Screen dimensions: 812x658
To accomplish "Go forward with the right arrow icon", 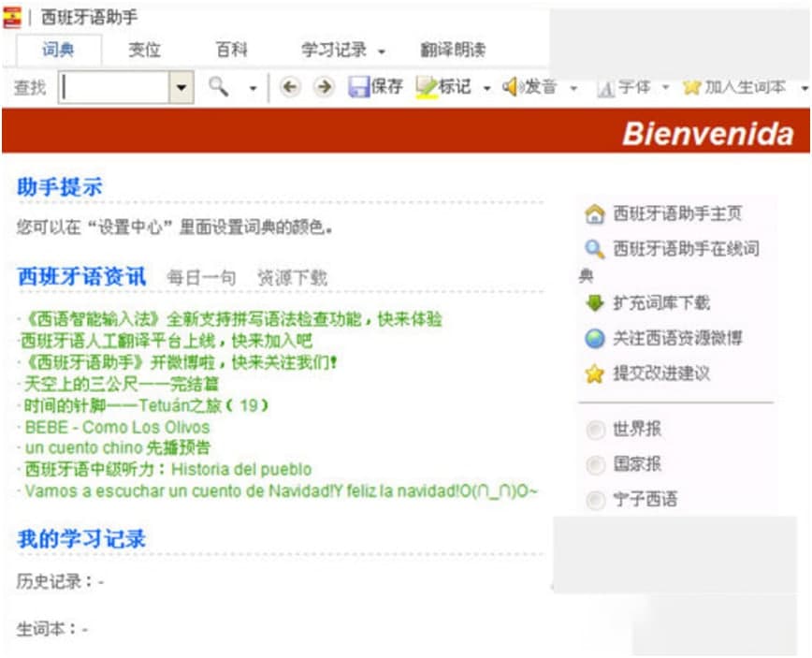I will 324,87.
